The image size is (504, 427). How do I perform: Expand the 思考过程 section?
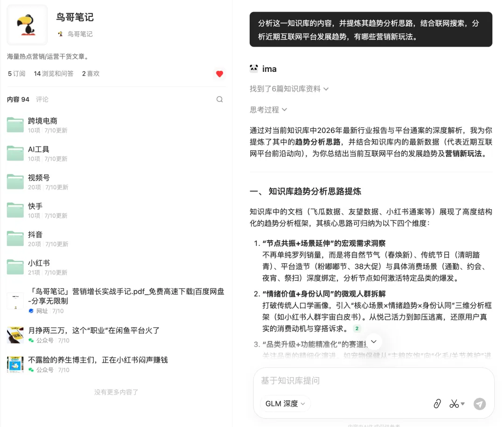pyautogui.click(x=268, y=110)
